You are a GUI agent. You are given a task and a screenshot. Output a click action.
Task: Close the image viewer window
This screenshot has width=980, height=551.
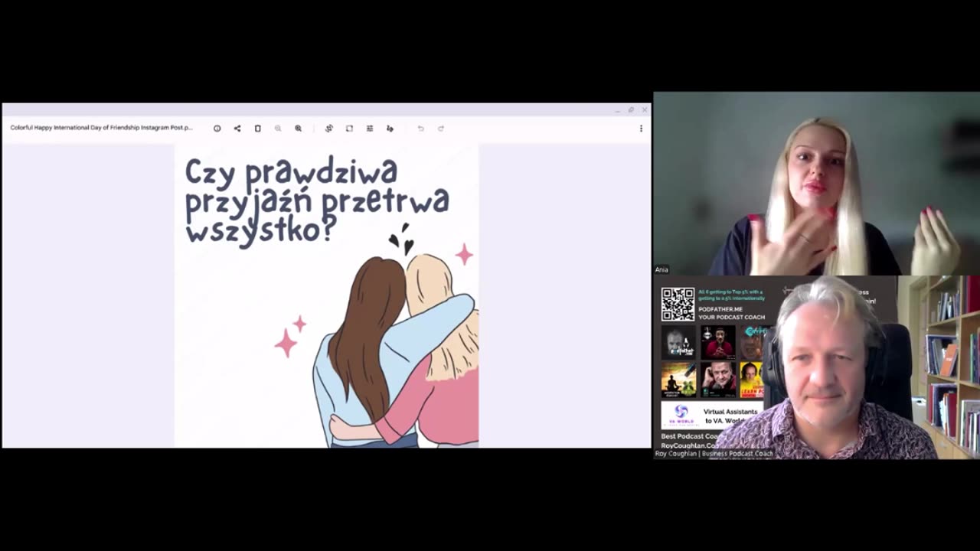point(644,110)
